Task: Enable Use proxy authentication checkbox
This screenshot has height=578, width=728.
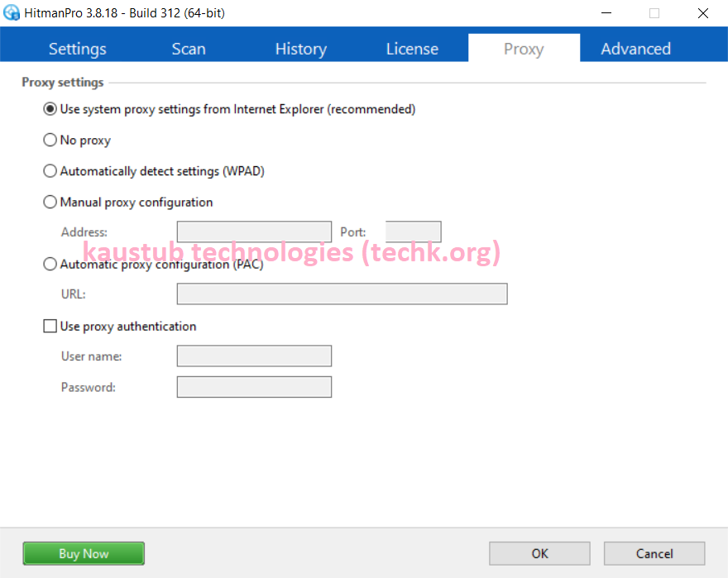Action: tap(50, 326)
